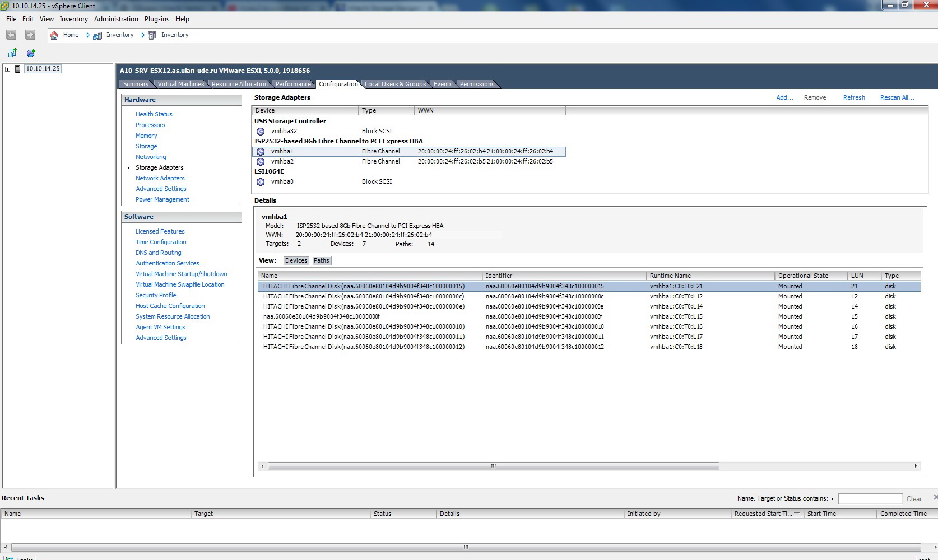Open the Memory hardware link

tap(146, 136)
